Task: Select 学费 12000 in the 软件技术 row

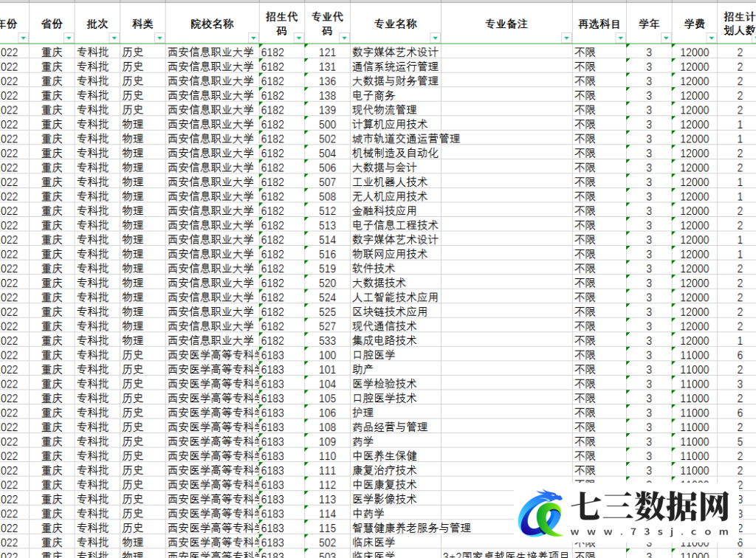Action: pos(694,269)
